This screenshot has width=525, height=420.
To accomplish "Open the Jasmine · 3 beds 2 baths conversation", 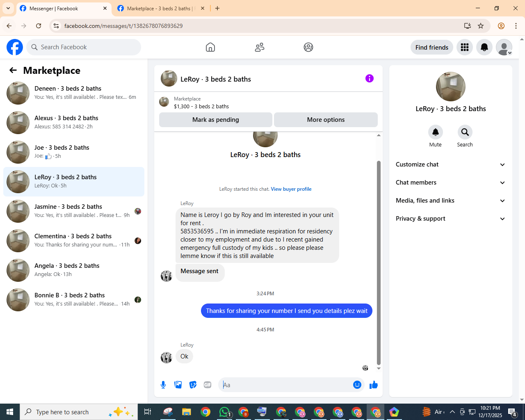I will (74, 211).
